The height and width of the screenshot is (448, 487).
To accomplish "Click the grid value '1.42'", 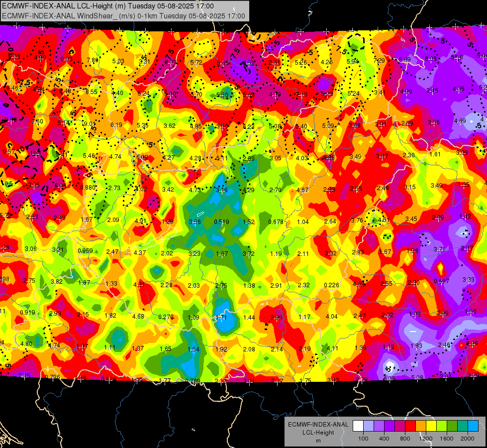I will pos(465,217).
